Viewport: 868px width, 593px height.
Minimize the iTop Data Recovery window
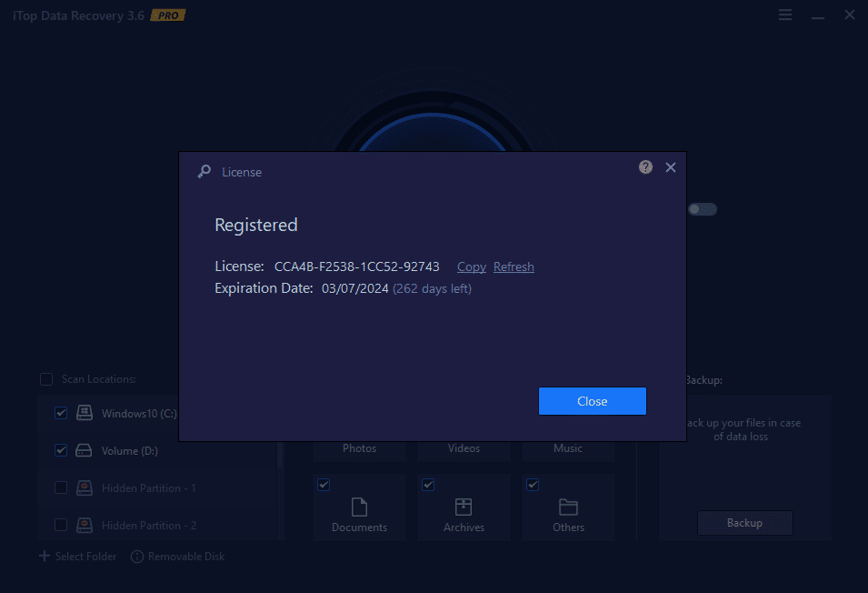coord(818,18)
